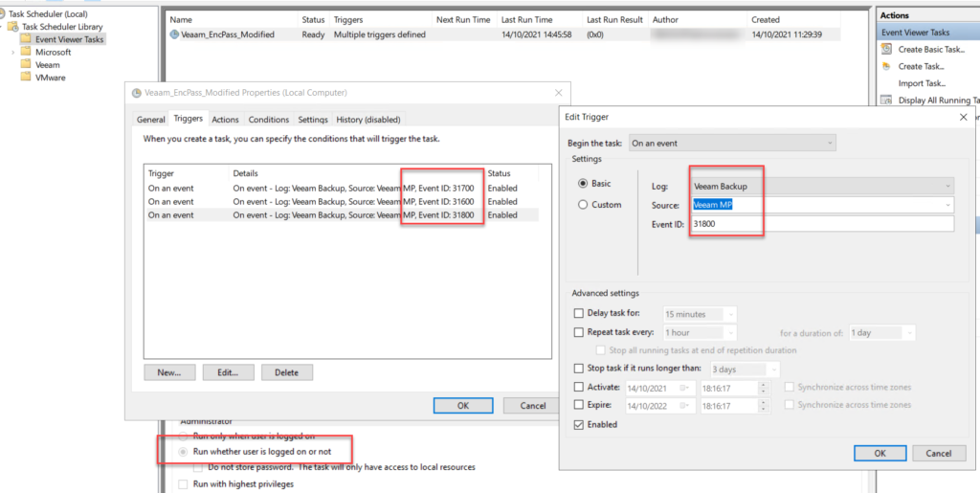Click the Status column header in task list
This screenshot has height=493, width=980.
pos(314,20)
